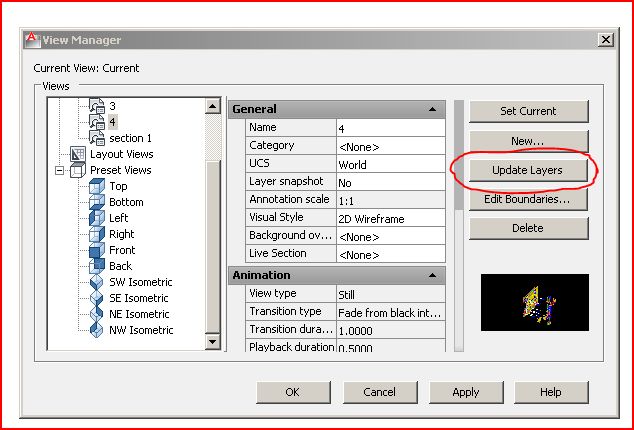Choose SE Isometric preset view

[139, 298]
